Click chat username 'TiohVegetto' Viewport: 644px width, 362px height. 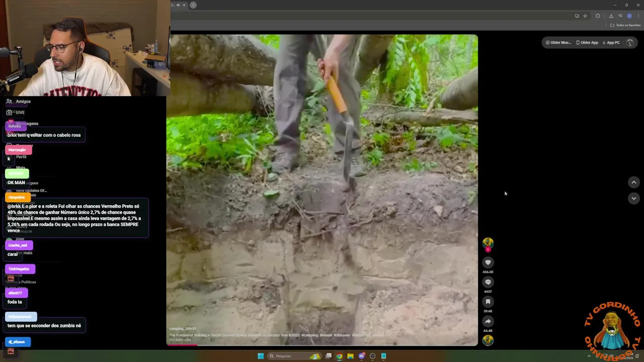(19, 269)
